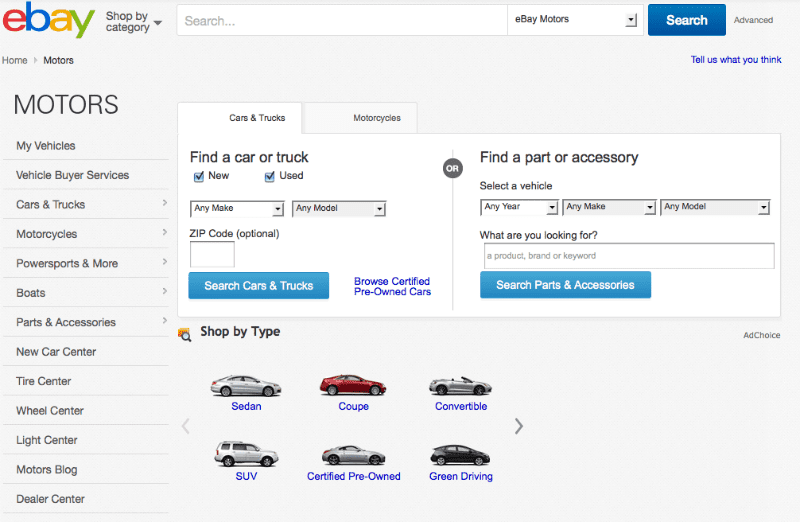
Task: Open the eBay Motors category dropdown
Action: [574, 20]
